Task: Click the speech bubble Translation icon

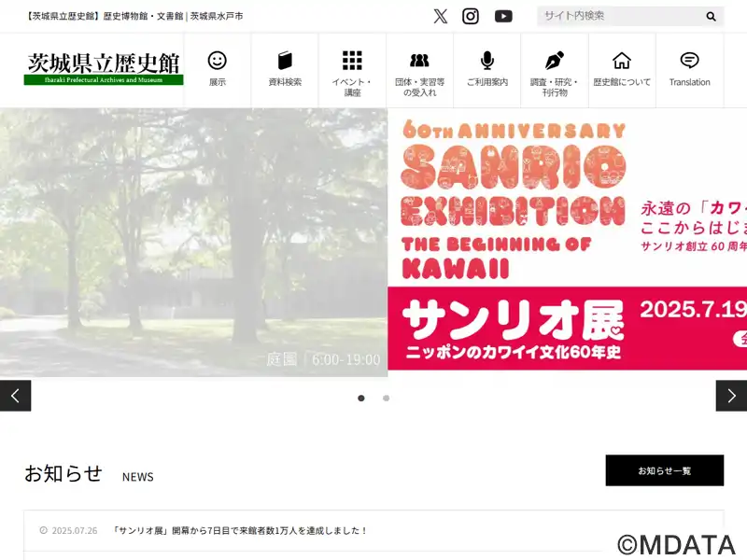Action: point(689,61)
